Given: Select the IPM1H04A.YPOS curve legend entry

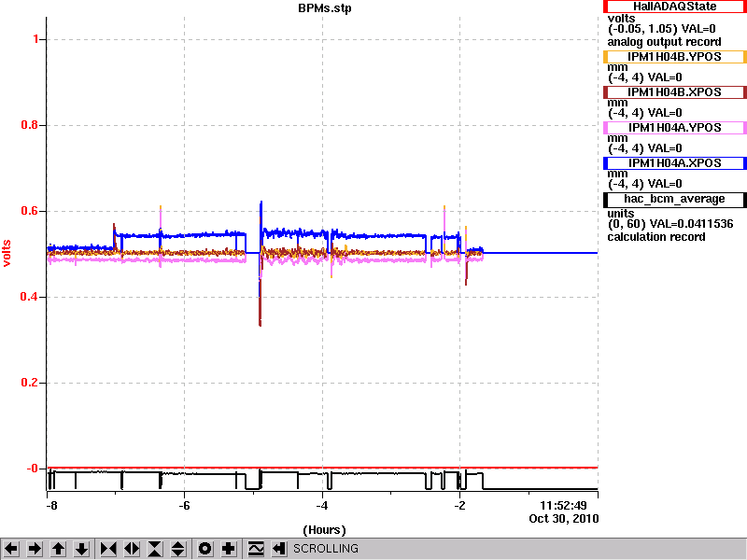Looking at the screenshot, I should click(674, 128).
